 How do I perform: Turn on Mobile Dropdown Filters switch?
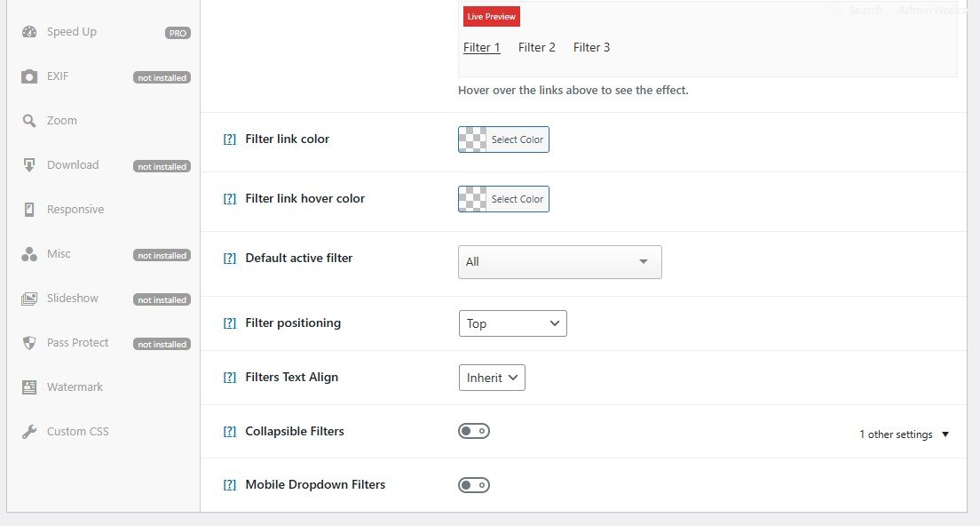coord(474,485)
